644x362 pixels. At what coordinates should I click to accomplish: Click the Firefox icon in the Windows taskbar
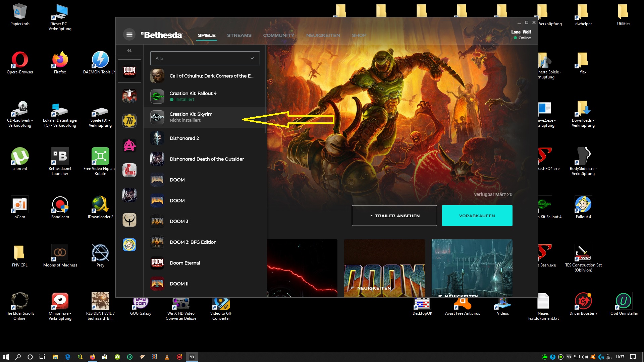click(x=93, y=357)
